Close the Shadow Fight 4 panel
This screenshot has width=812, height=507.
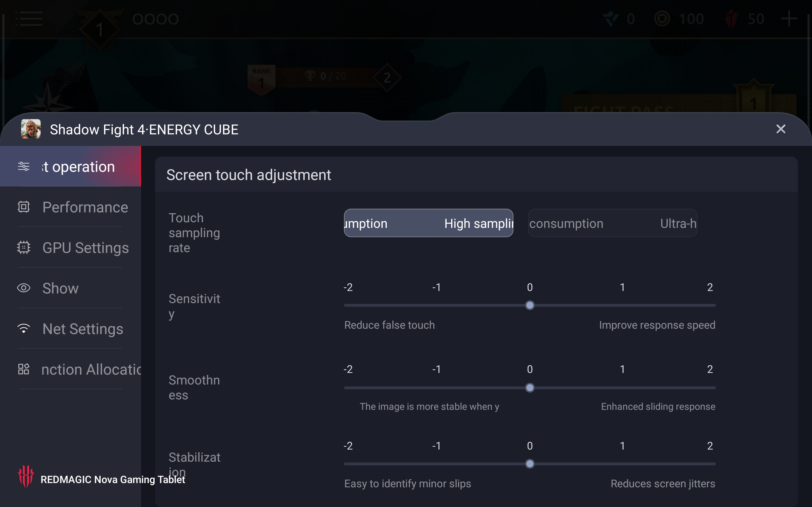[x=781, y=129]
